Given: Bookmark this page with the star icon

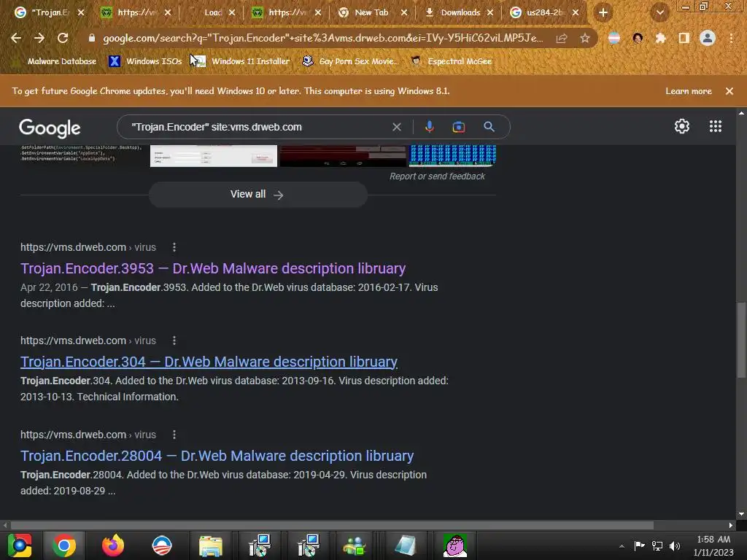Looking at the screenshot, I should pyautogui.click(x=585, y=38).
